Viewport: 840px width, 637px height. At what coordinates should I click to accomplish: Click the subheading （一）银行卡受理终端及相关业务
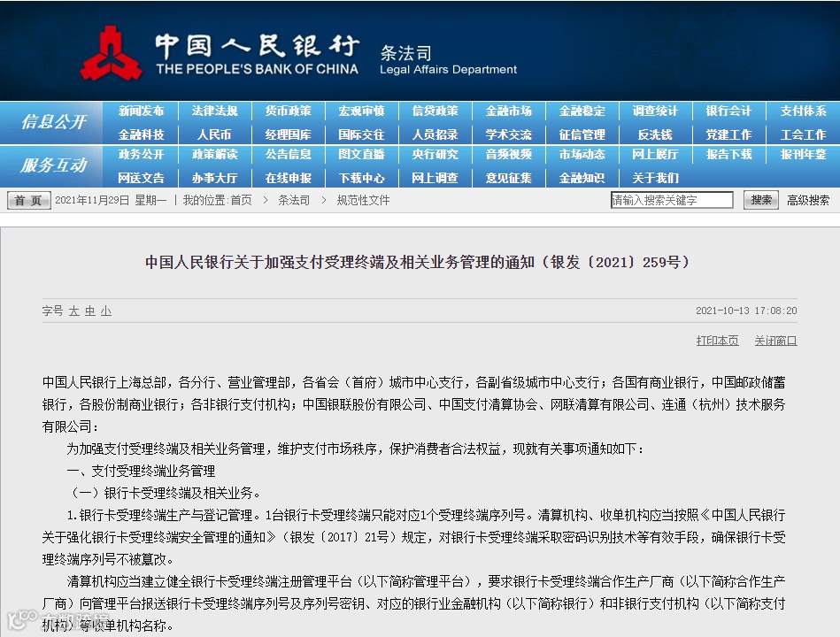[x=165, y=493]
